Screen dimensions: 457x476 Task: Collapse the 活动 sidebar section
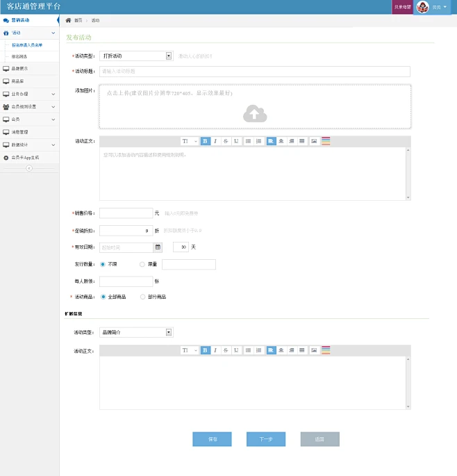click(53, 33)
